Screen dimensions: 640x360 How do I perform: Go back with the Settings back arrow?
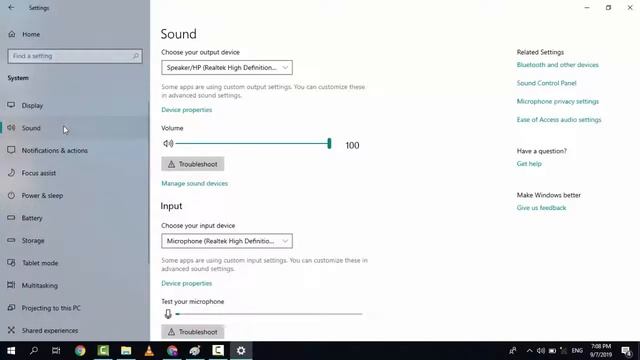click(x=11, y=7)
